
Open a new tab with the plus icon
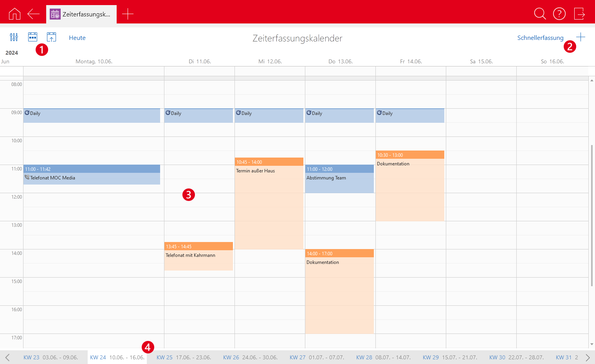(x=128, y=14)
